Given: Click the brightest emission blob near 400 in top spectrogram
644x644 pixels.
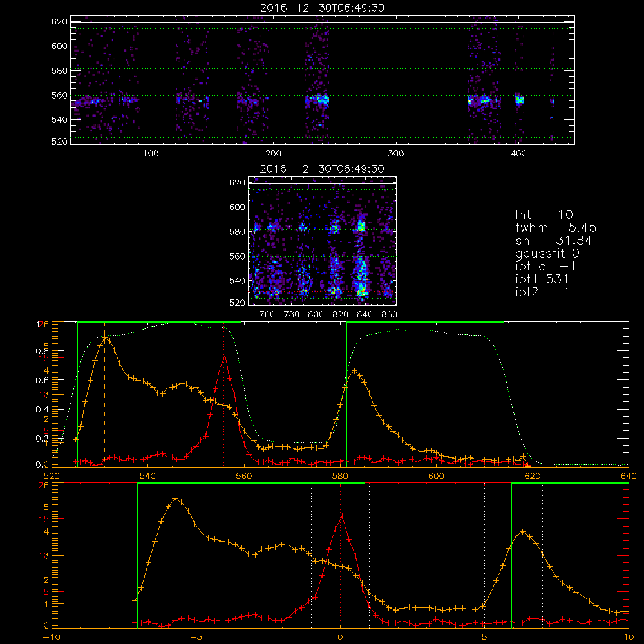Looking at the screenshot, I should 520,100.
